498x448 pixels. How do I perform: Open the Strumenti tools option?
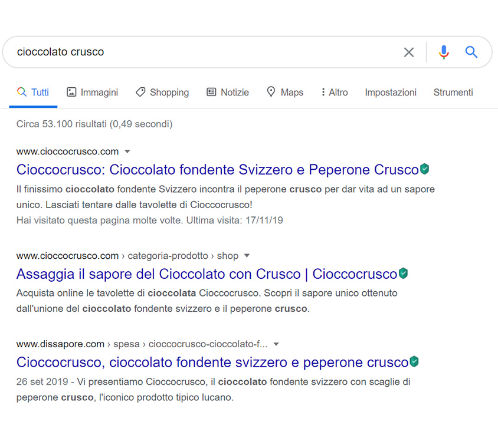pos(453,93)
